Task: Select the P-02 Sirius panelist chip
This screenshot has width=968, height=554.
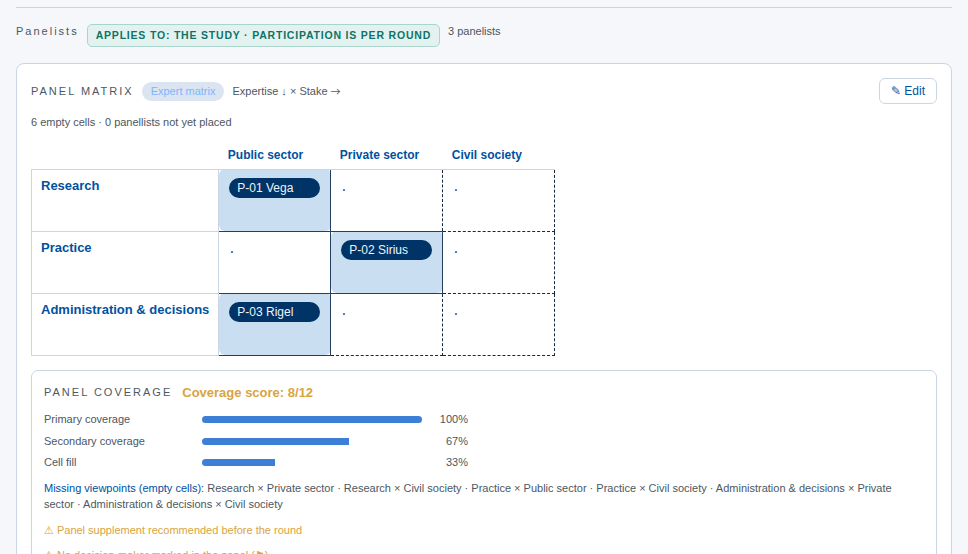Action: [x=386, y=250]
